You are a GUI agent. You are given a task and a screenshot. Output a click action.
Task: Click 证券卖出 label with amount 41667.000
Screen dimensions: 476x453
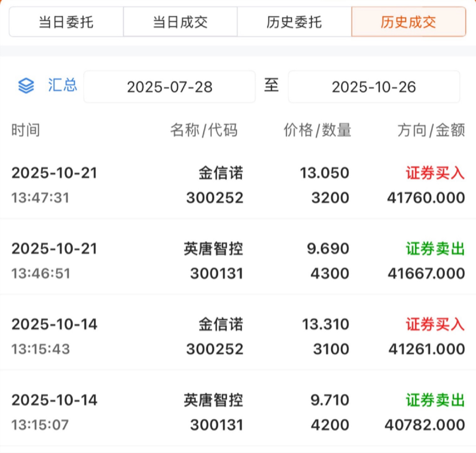coord(435,249)
